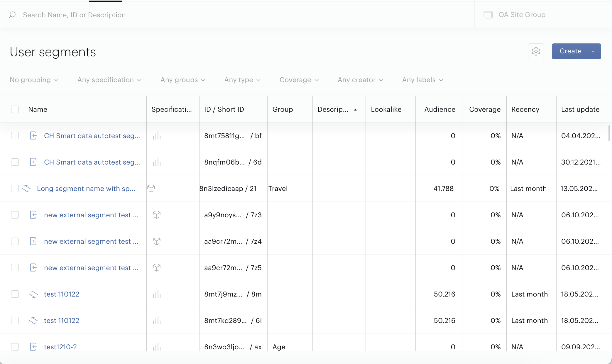
Task: Check the box for row 7z4
Action: pyautogui.click(x=15, y=241)
